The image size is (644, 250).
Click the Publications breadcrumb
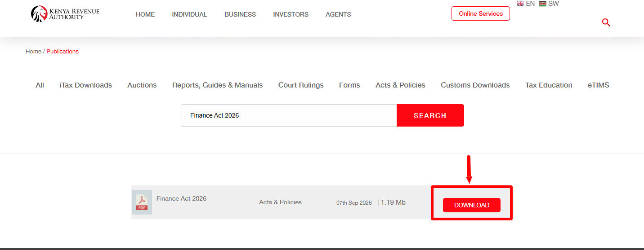pos(63,52)
